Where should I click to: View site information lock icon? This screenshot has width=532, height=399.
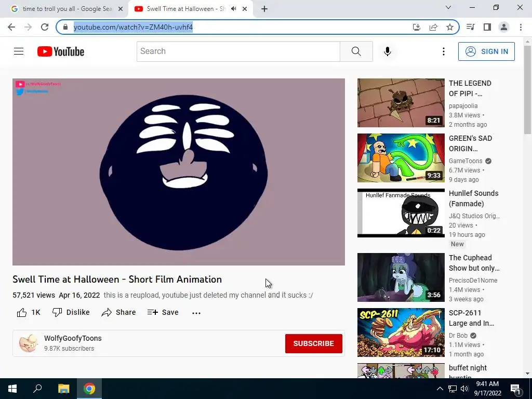pos(65,27)
